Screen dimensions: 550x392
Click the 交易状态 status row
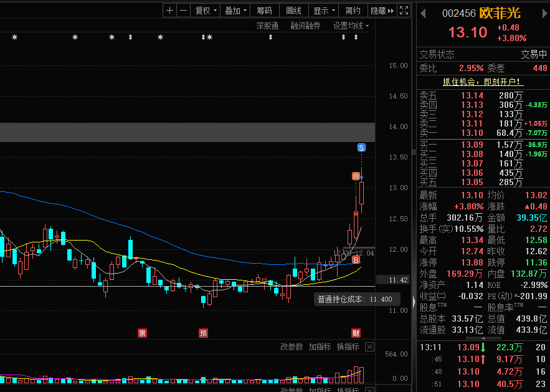coord(483,54)
